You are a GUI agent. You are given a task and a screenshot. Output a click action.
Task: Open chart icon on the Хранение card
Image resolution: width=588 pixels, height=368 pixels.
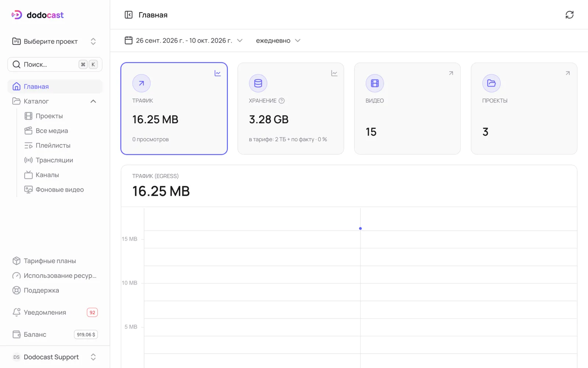point(334,73)
